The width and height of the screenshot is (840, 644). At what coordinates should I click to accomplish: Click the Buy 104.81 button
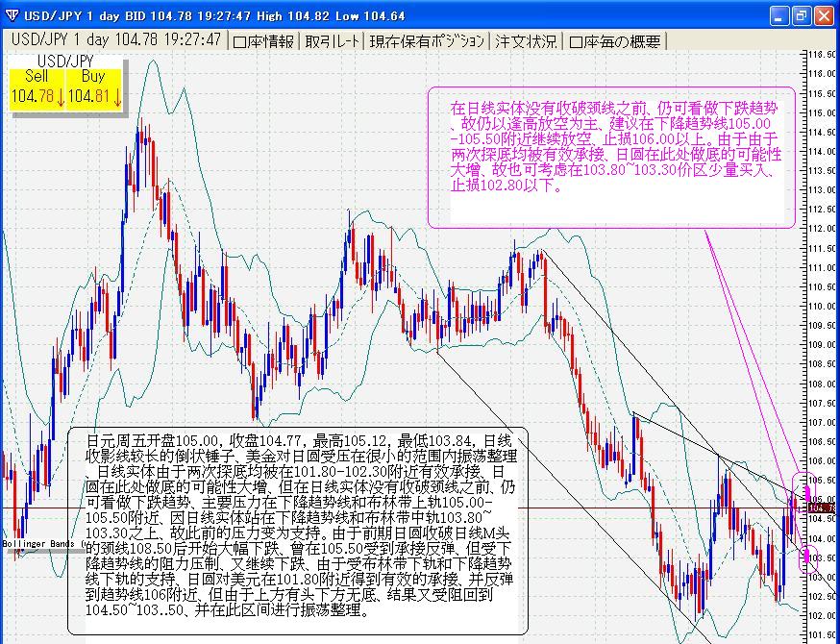pos(94,89)
